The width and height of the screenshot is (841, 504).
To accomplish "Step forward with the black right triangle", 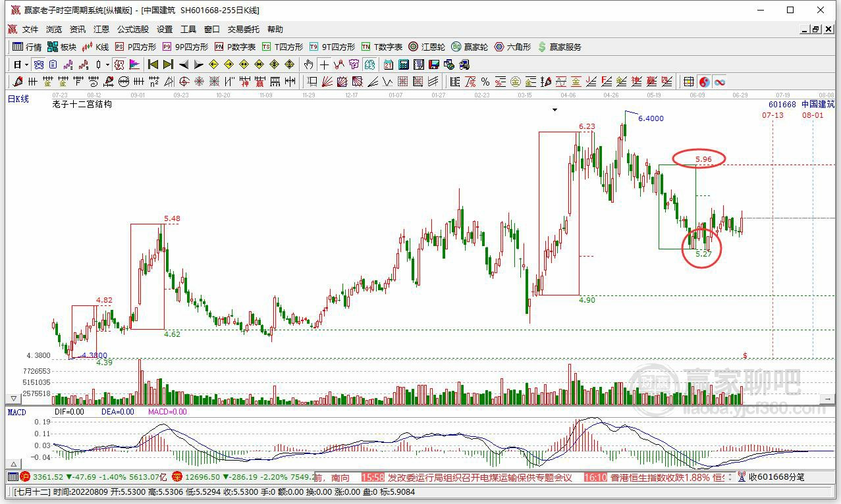I will point(199,64).
